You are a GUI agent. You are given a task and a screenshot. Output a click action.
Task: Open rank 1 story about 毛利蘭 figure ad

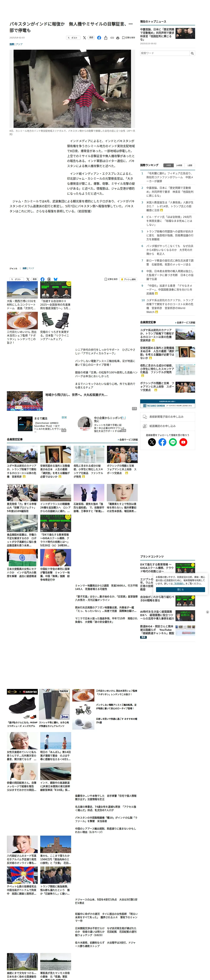(170, 177)
